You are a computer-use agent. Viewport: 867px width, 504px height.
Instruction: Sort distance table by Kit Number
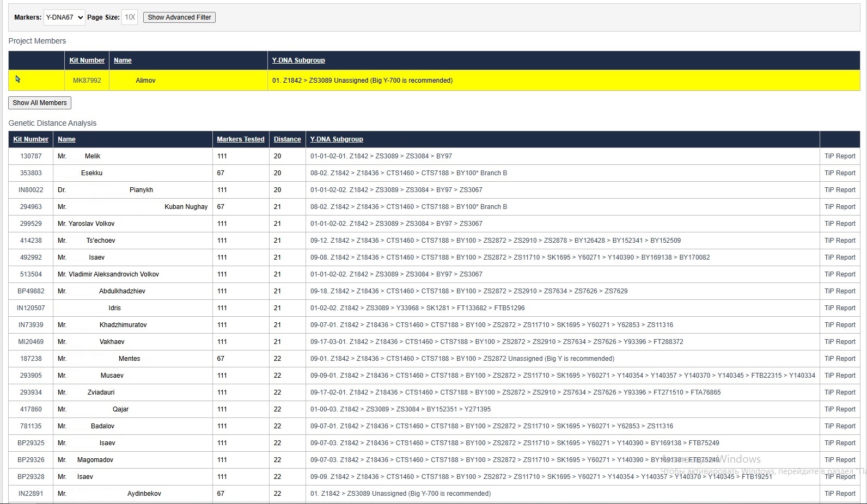pyautogui.click(x=30, y=139)
